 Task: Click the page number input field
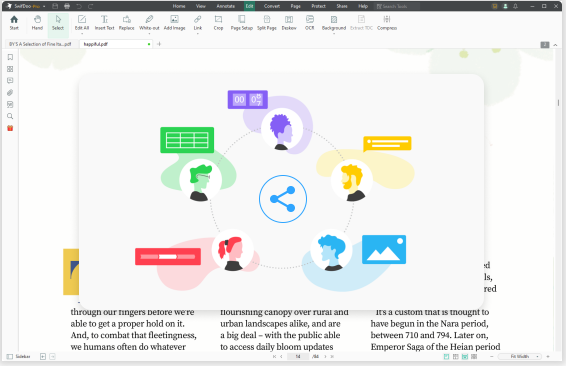(298, 357)
